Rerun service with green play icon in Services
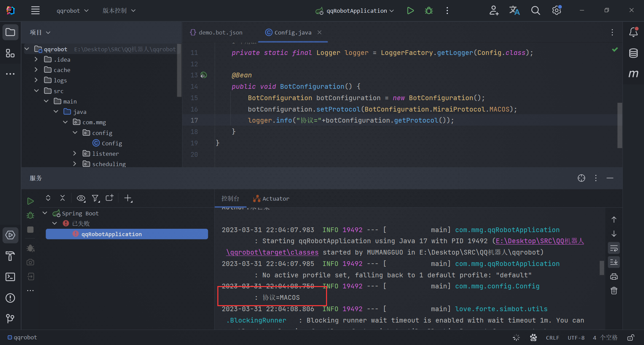 pyautogui.click(x=30, y=201)
